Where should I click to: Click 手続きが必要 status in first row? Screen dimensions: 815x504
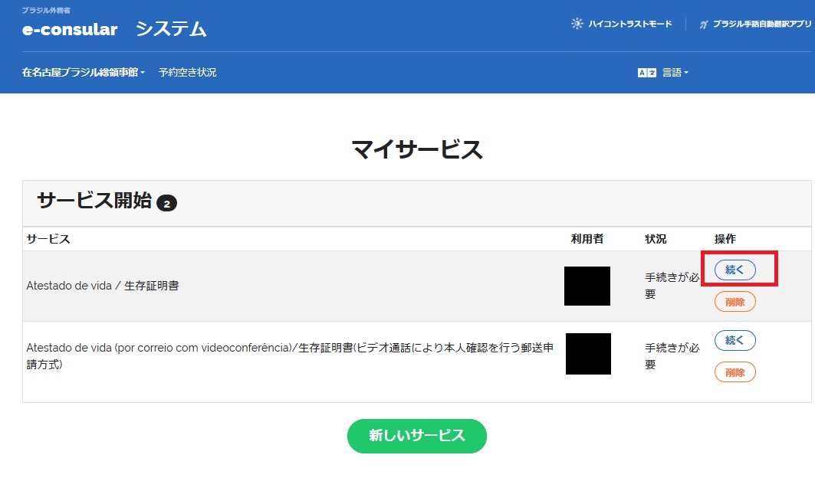[672, 286]
